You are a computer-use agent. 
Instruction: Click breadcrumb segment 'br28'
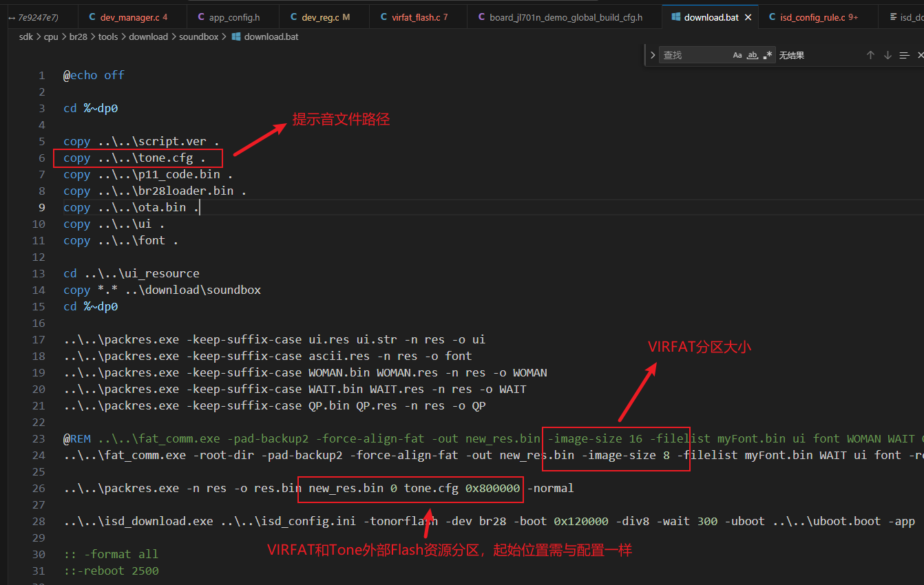78,36
